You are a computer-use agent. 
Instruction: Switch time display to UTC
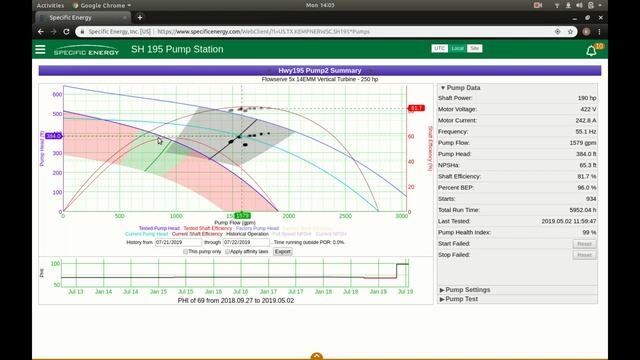tap(440, 48)
